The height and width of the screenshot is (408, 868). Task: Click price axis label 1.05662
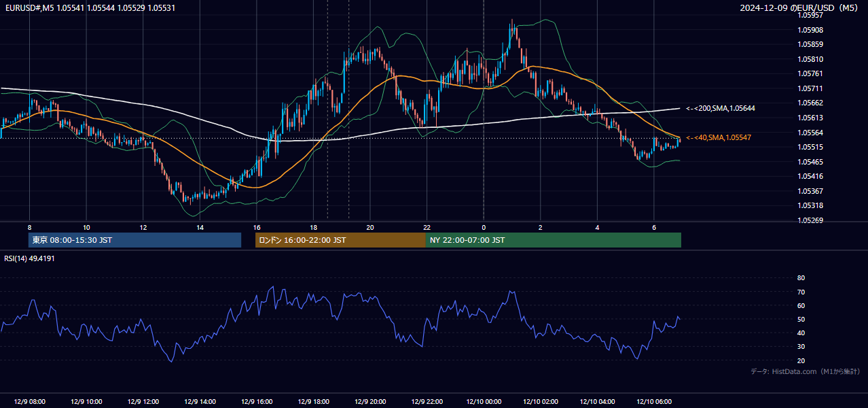[x=810, y=103]
